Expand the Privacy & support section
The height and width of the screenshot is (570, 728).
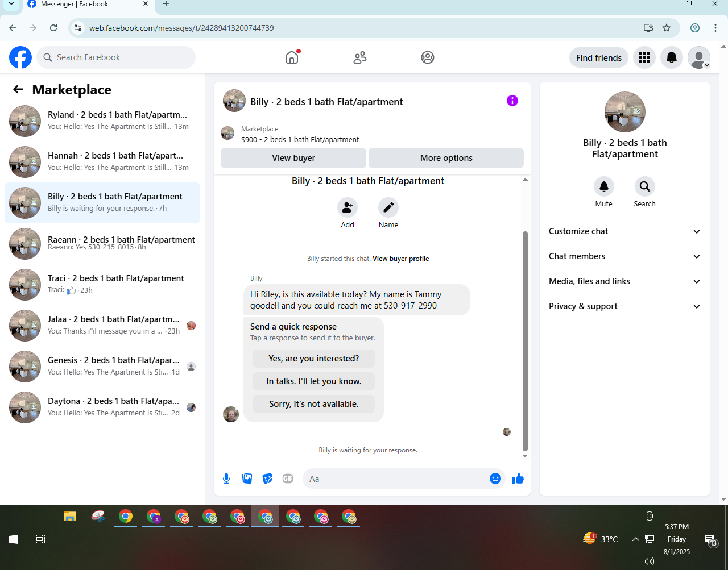pos(625,306)
